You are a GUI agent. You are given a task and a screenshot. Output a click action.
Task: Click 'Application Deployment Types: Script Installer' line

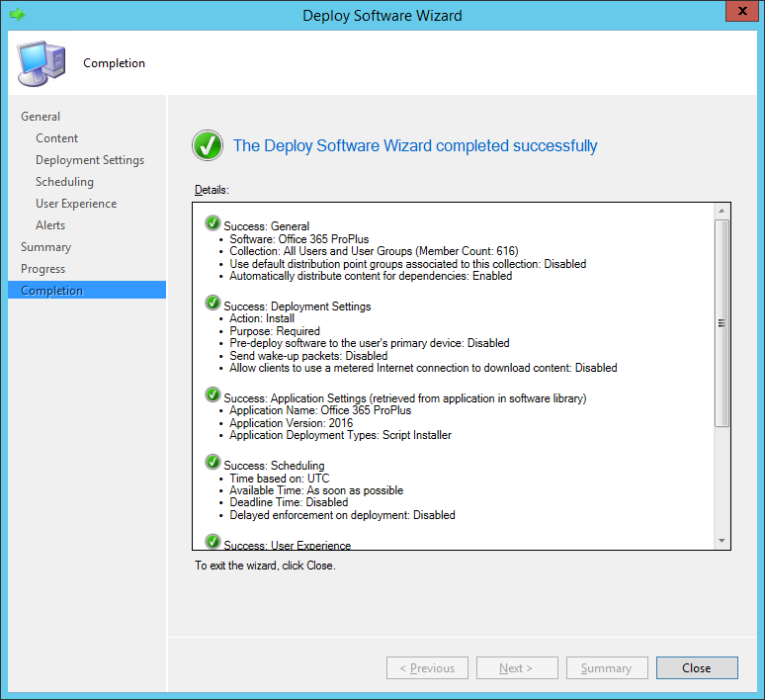pos(341,435)
